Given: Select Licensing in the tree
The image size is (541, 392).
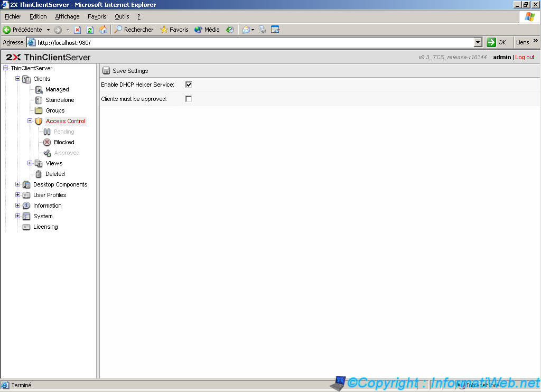Looking at the screenshot, I should 45,227.
